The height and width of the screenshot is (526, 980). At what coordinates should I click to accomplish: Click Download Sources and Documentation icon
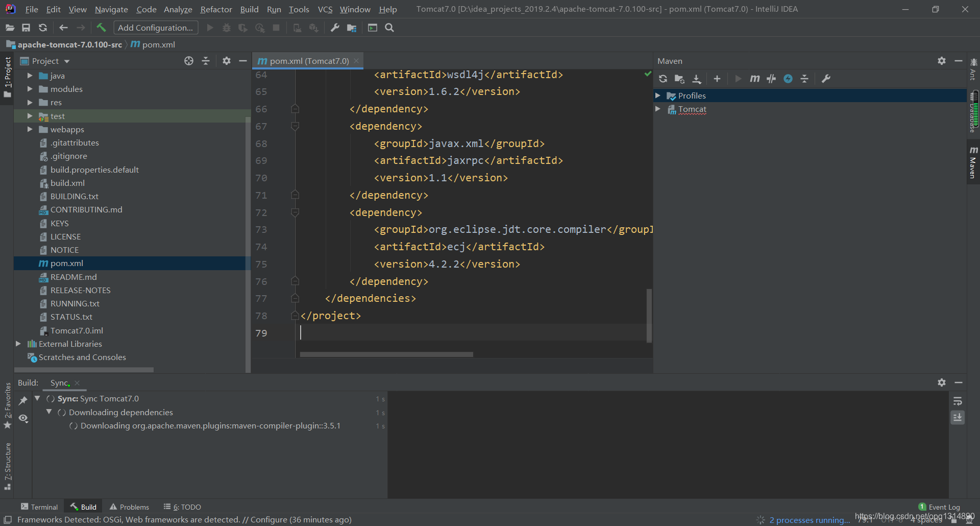point(697,79)
